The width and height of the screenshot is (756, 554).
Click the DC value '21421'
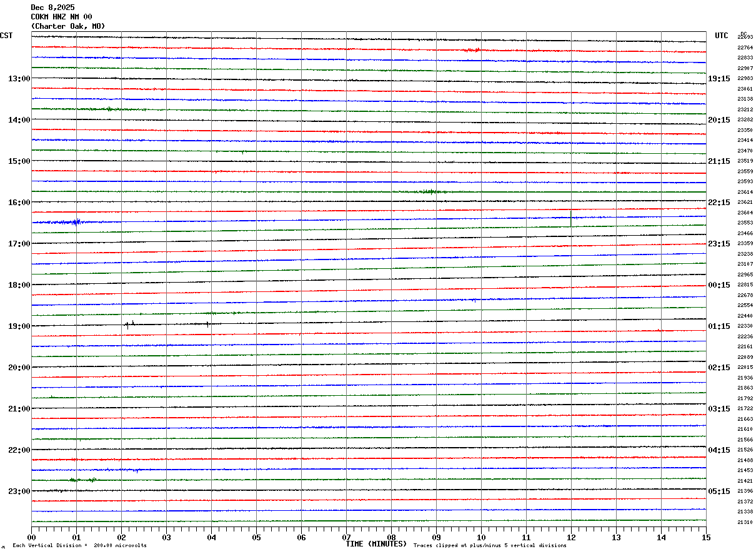(x=745, y=481)
